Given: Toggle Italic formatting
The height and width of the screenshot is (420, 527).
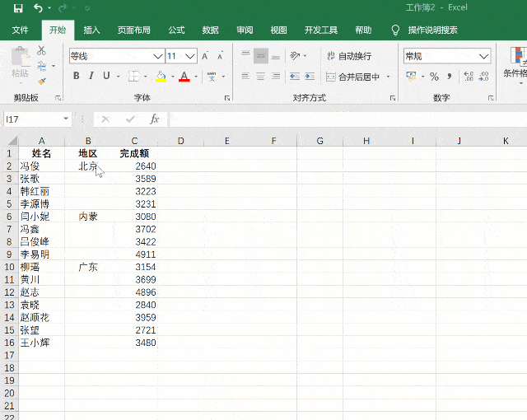Looking at the screenshot, I should pyautogui.click(x=91, y=77).
